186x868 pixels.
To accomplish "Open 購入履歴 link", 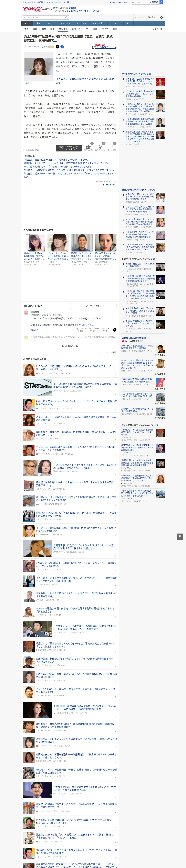I will point(152,17).
